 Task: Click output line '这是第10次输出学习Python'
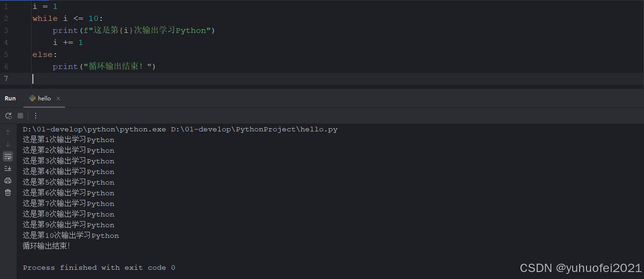pos(71,236)
